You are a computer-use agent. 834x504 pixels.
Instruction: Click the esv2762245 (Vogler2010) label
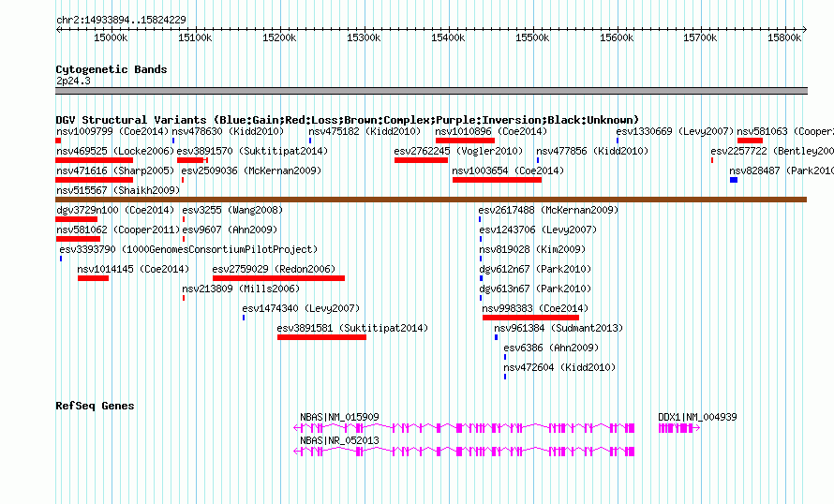point(458,151)
